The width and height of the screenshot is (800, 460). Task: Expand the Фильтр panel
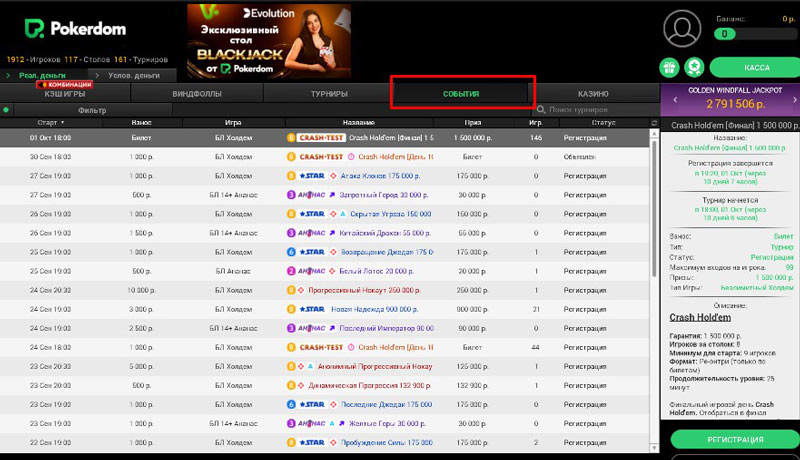pos(92,110)
